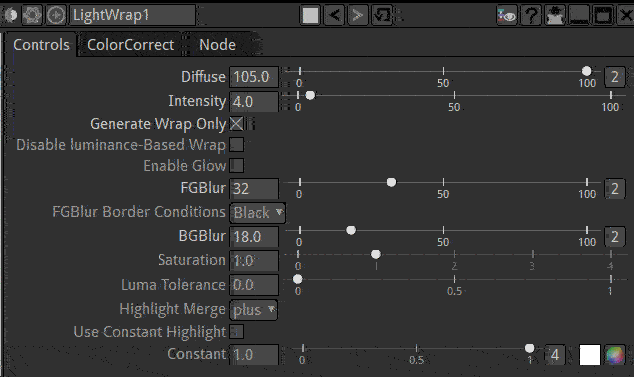Click the Constant value field

tap(254, 355)
